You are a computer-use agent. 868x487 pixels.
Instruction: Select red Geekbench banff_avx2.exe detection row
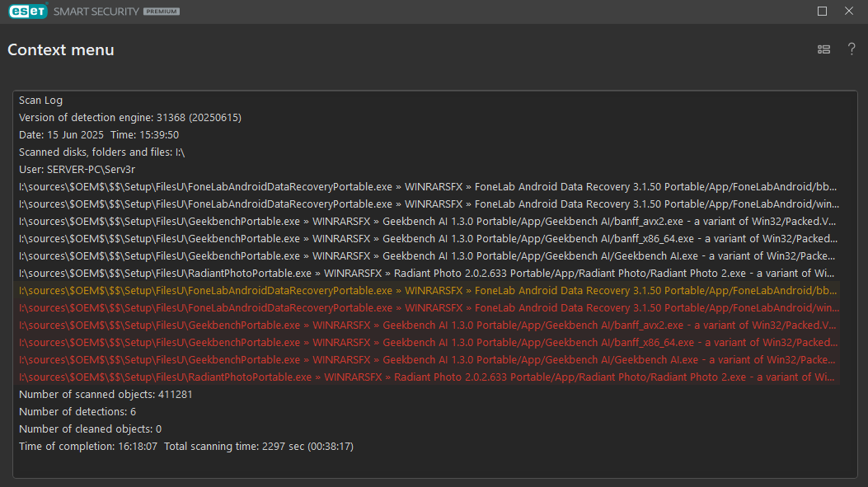click(427, 325)
